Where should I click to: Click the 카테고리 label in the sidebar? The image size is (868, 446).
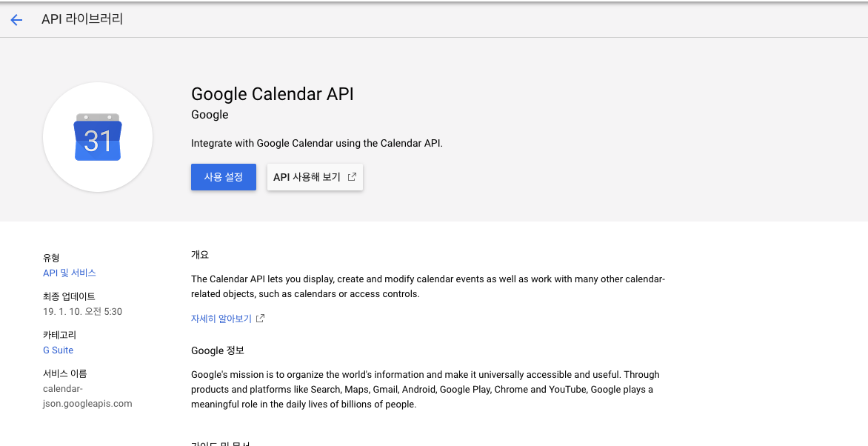tap(59, 334)
